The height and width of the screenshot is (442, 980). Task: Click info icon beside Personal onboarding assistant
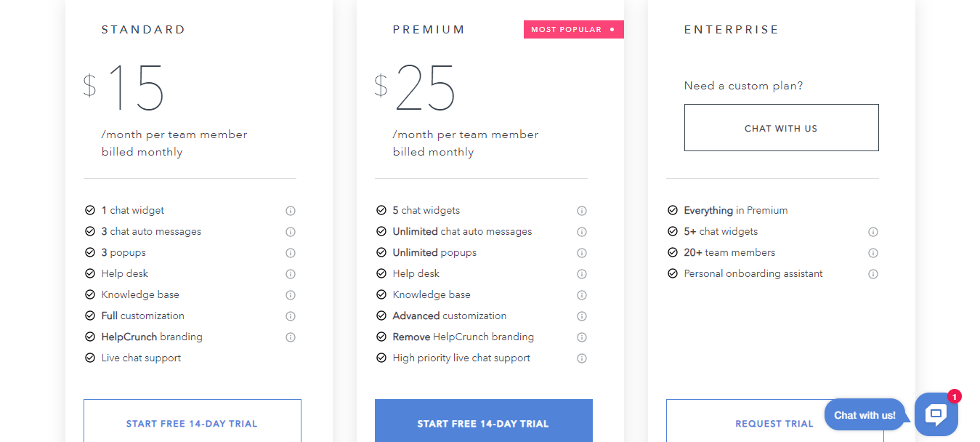coord(873,273)
